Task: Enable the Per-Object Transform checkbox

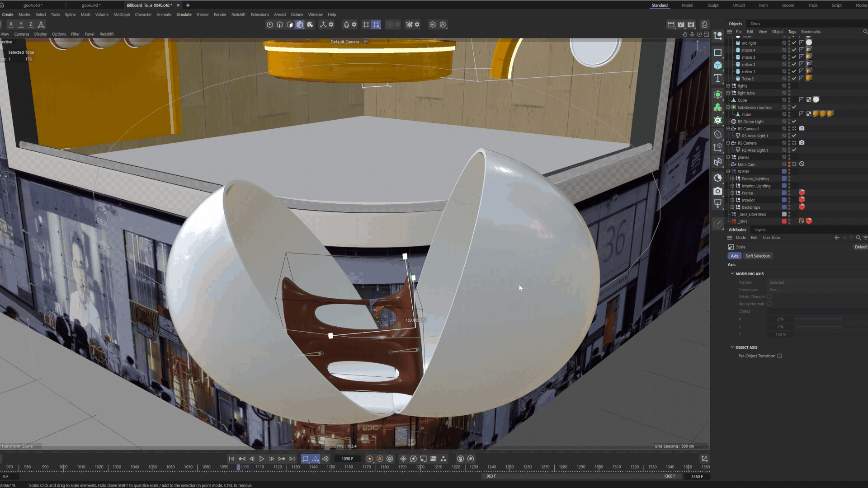Action: (779, 356)
